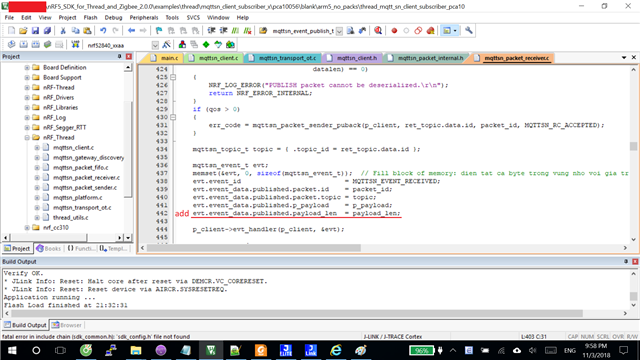The image size is (640, 360).
Task: Undo the last edit
Action: point(103,31)
